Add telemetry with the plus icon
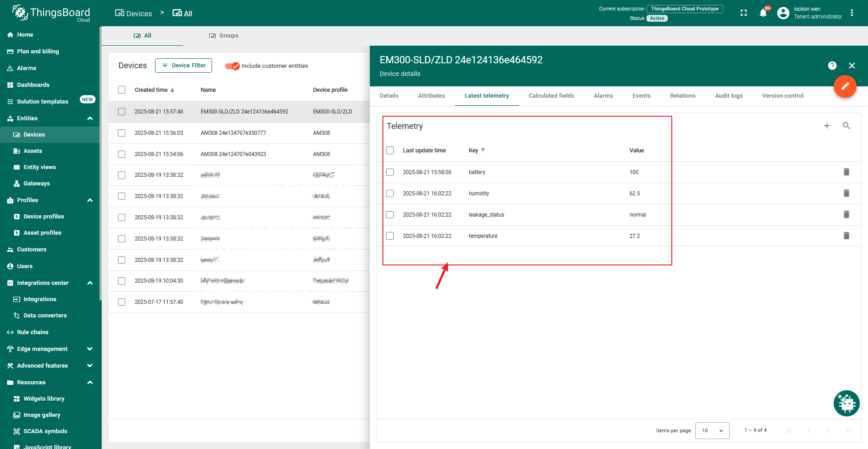868x449 pixels. [x=827, y=126]
